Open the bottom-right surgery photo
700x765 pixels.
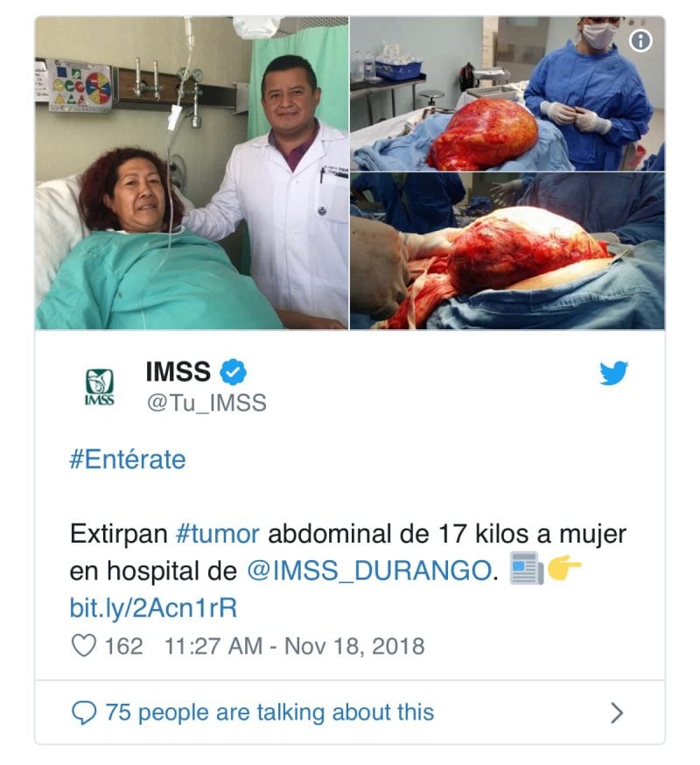(507, 251)
